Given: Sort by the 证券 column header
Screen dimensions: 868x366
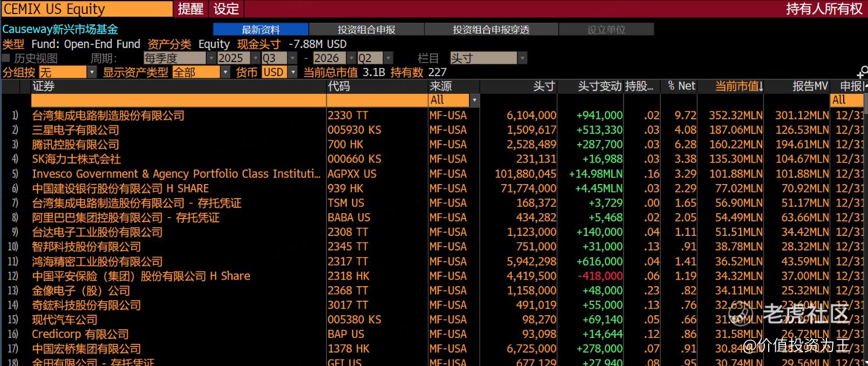Looking at the screenshot, I should [x=43, y=86].
